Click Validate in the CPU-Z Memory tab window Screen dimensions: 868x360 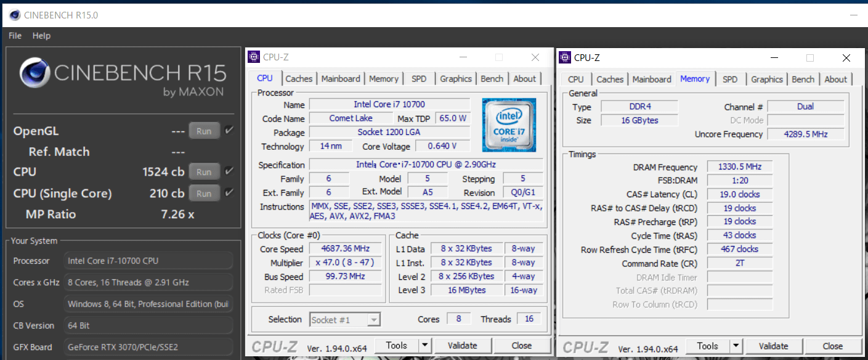[x=773, y=346]
